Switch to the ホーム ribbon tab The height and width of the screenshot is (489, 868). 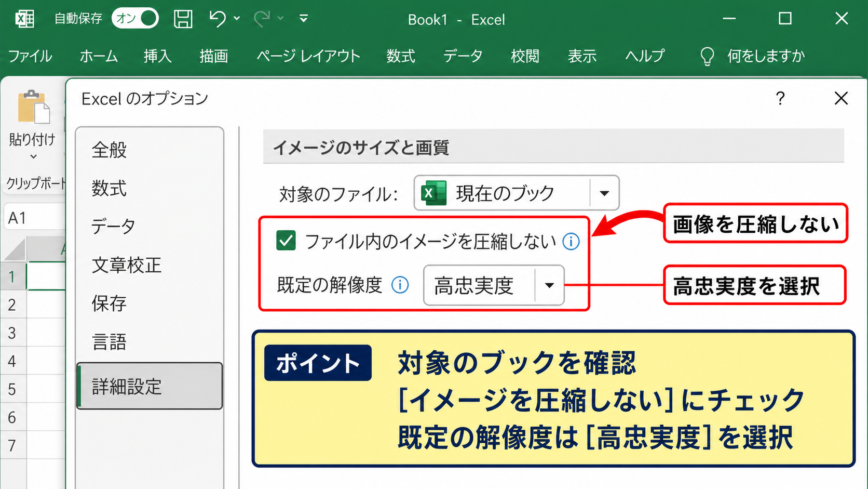(99, 56)
